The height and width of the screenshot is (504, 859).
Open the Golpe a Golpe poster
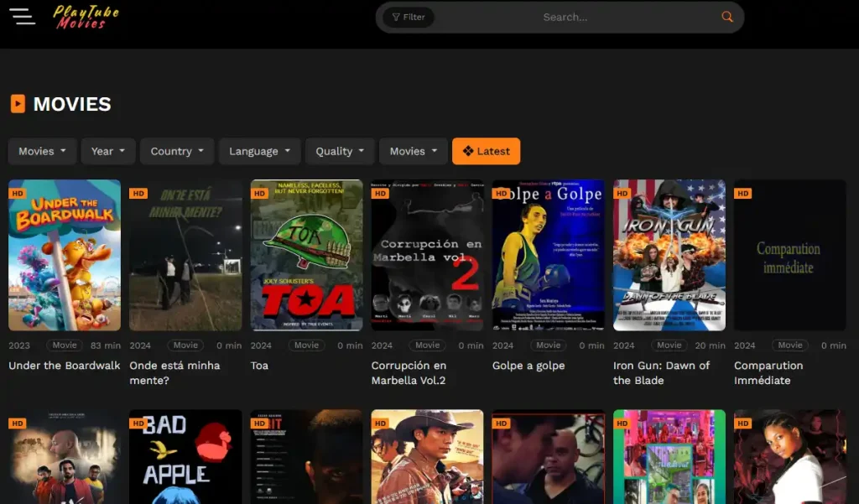[549, 255]
